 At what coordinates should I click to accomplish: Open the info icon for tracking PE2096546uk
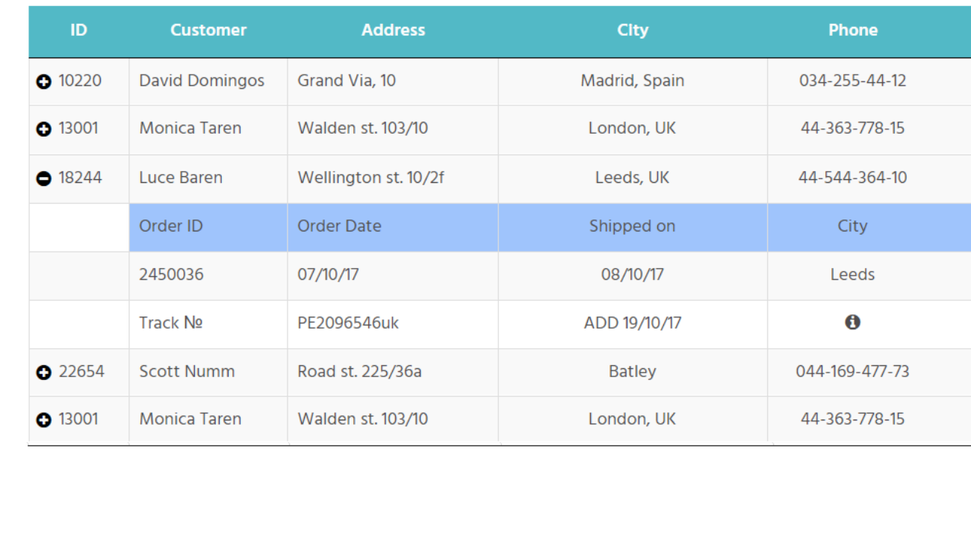[853, 323]
